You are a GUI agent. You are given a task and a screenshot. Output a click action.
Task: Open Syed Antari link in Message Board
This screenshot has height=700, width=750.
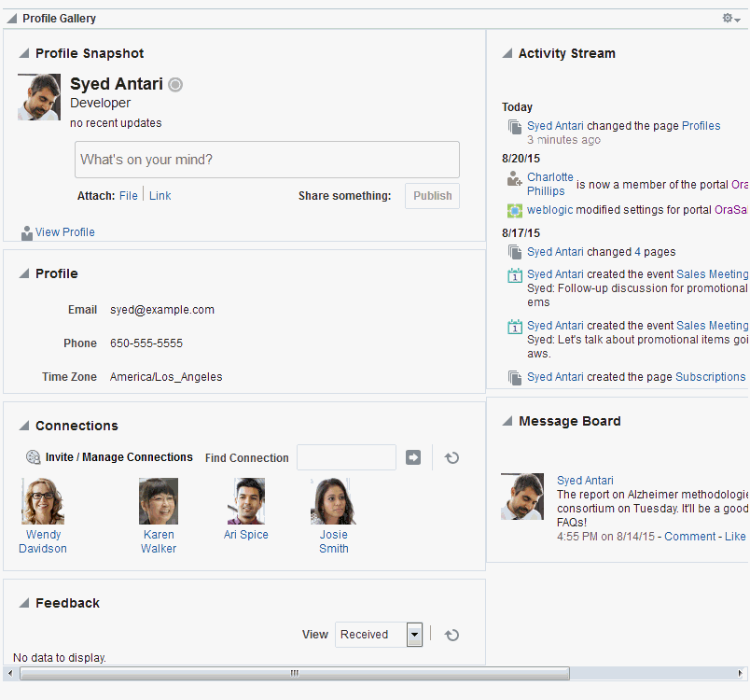click(585, 481)
